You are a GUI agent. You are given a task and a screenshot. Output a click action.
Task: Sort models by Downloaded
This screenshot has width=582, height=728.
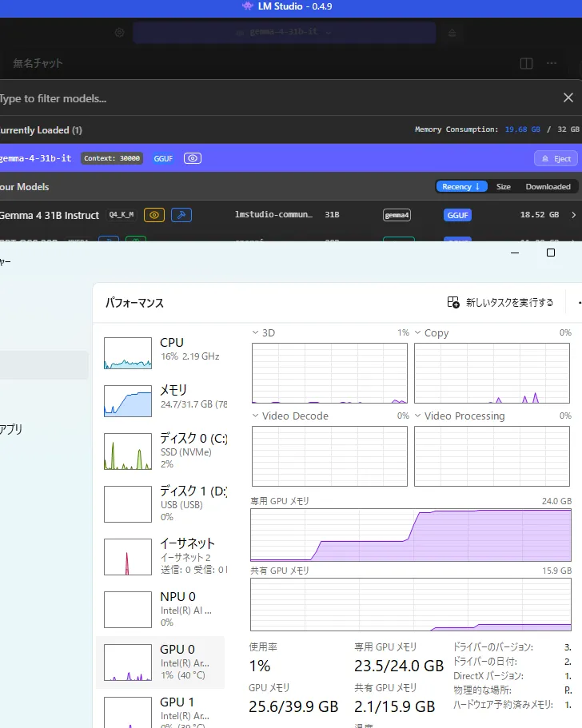(548, 186)
